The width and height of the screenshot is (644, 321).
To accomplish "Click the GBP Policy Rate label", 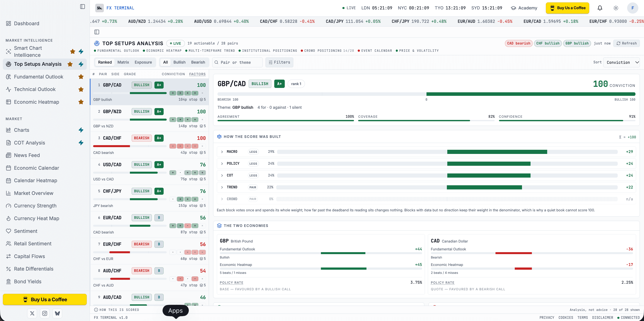I will pos(232,282).
